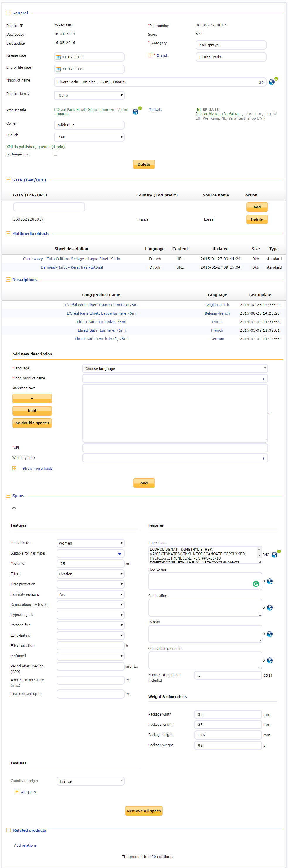Click the globe icon beside Product title

135,111
